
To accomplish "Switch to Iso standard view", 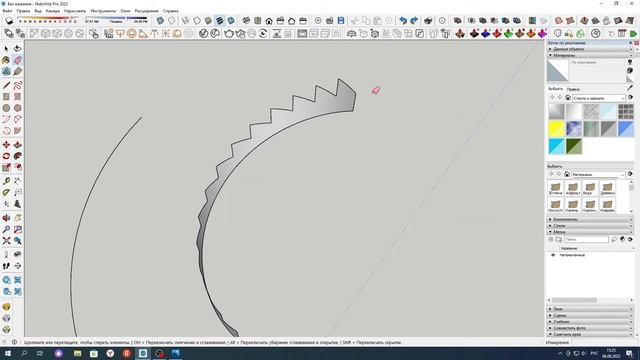I will (246, 20).
